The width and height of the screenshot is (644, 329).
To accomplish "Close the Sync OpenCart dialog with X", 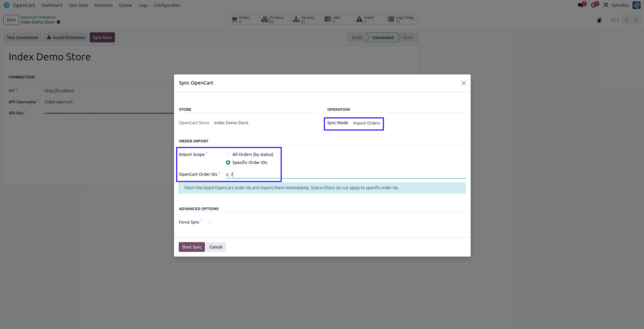I will pos(464,83).
